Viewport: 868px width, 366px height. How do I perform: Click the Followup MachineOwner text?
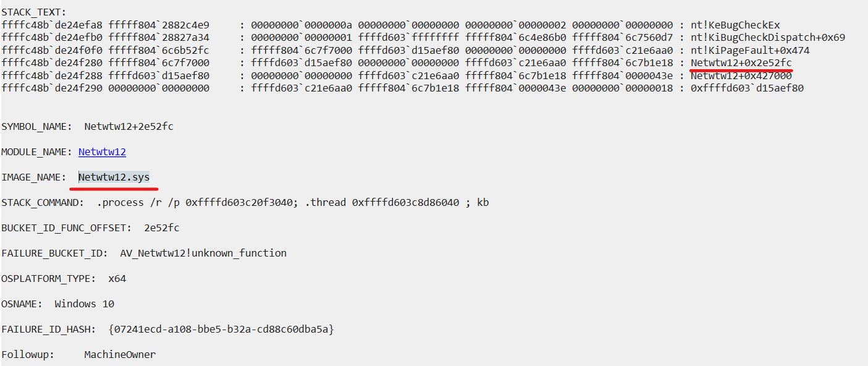(x=120, y=354)
